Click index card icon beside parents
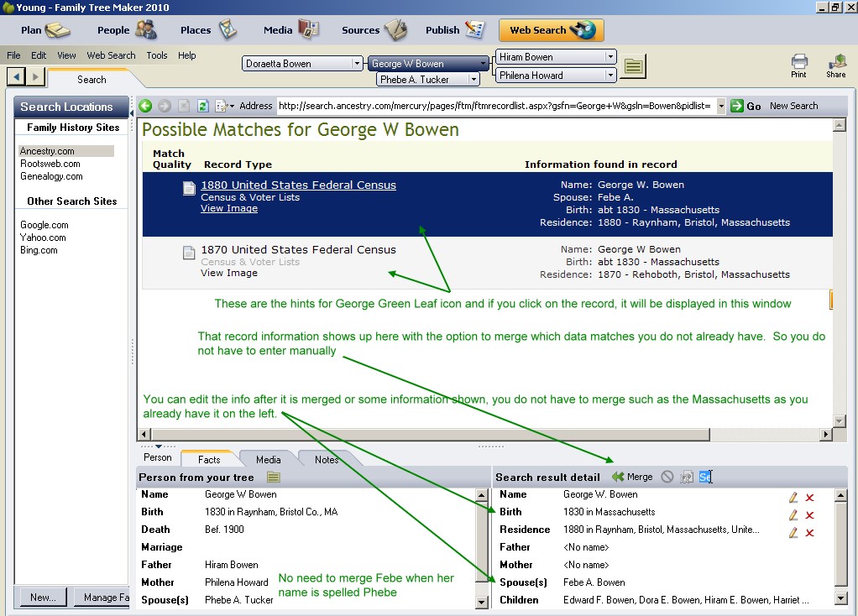 [633, 66]
